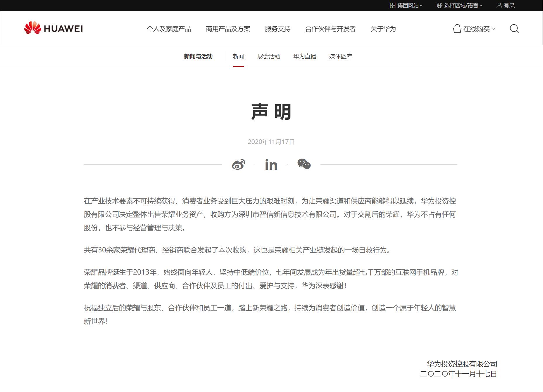This screenshot has height=392, width=543.
Task: Share the statement on LinkedIn
Action: click(x=271, y=165)
